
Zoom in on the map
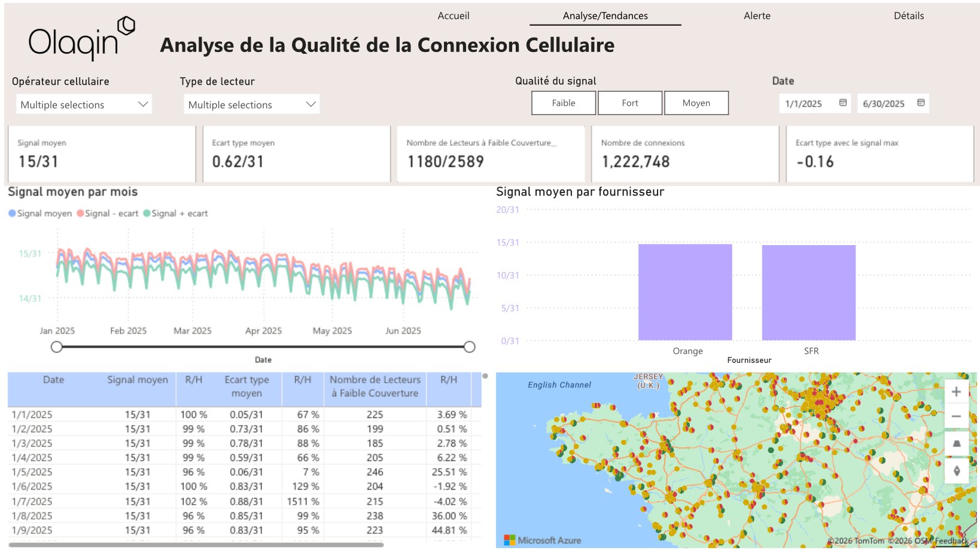pos(956,392)
